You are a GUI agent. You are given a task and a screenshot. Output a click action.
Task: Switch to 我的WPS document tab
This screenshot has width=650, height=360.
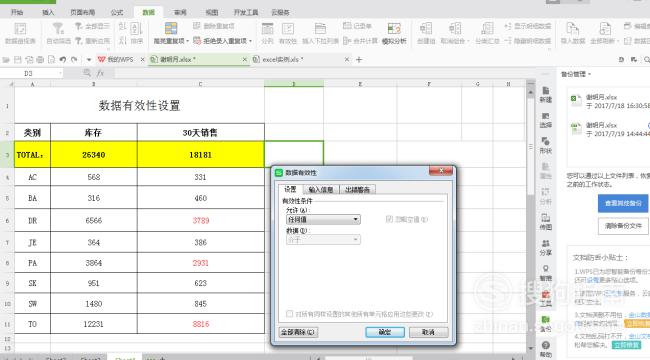[x=121, y=60]
